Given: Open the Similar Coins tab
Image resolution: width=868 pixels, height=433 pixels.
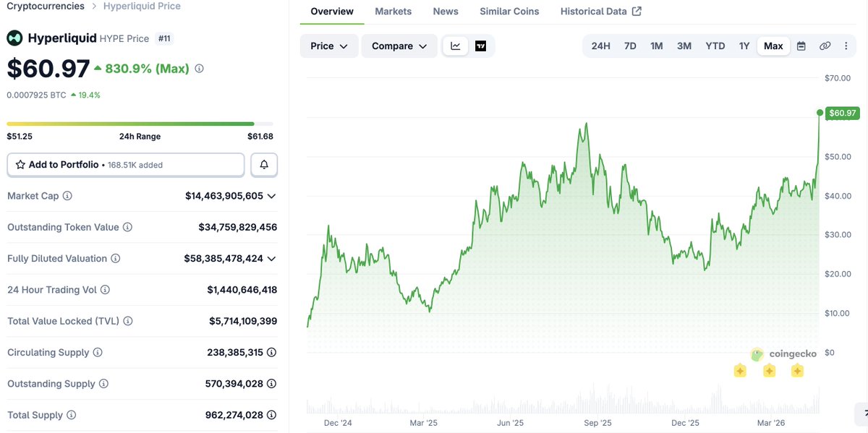Looking at the screenshot, I should [509, 12].
